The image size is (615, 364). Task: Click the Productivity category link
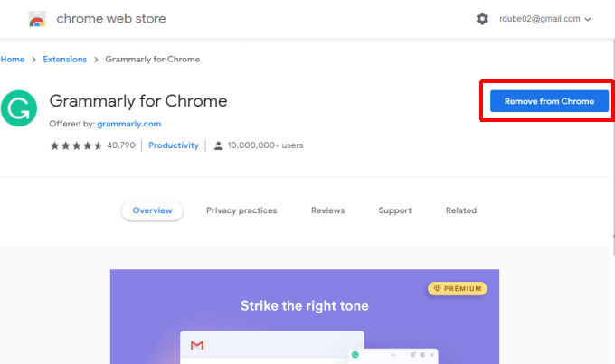coord(174,145)
